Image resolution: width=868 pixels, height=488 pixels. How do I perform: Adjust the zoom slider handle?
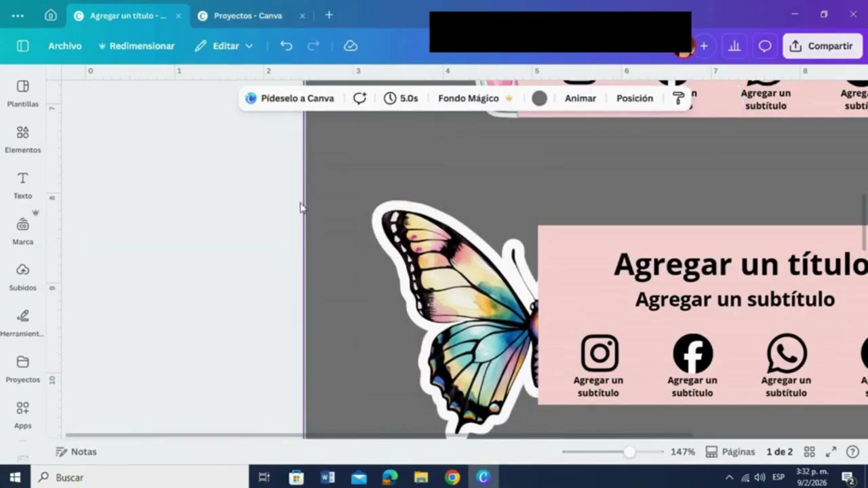coord(629,451)
